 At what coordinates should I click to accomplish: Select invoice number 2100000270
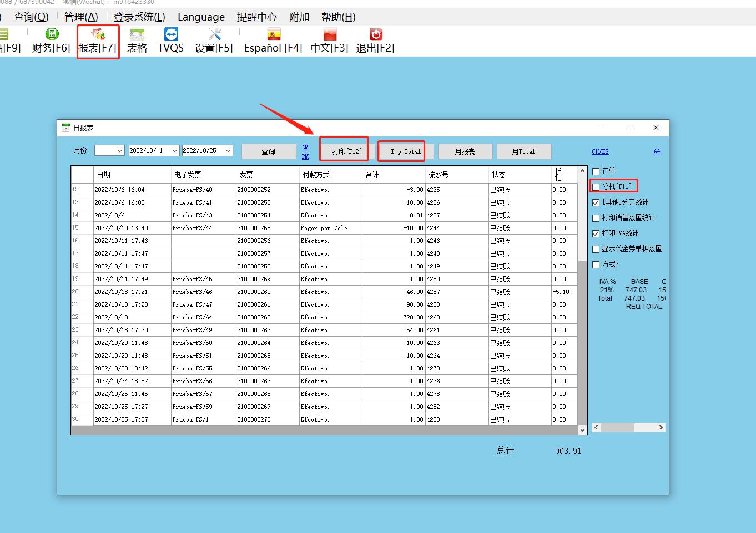(x=268, y=419)
